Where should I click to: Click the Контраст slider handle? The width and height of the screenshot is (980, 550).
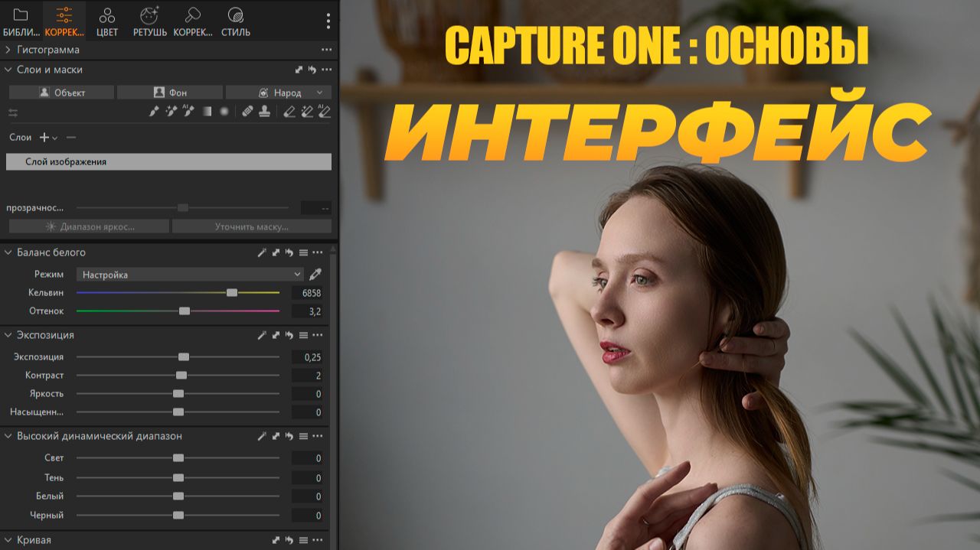pos(181,376)
